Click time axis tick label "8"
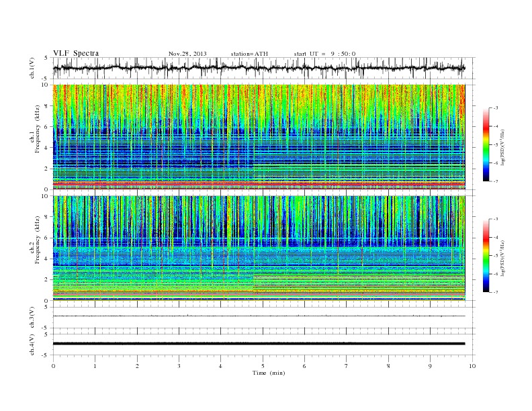 388,366
